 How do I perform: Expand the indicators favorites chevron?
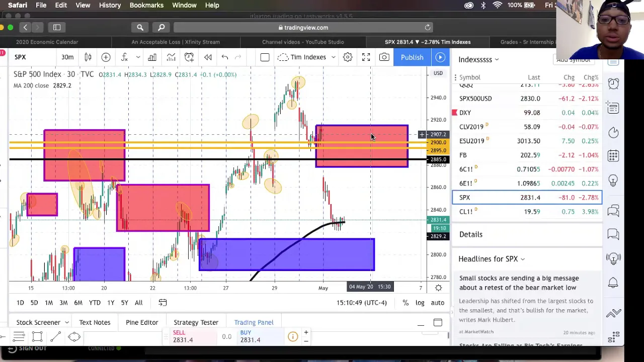(x=137, y=57)
